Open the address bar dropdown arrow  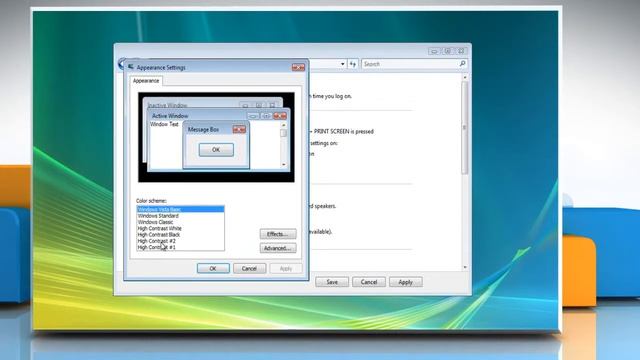click(x=342, y=64)
